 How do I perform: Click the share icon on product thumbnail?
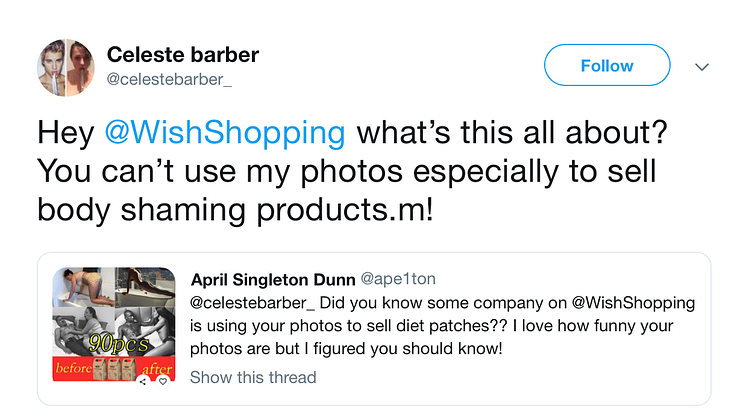tap(143, 381)
